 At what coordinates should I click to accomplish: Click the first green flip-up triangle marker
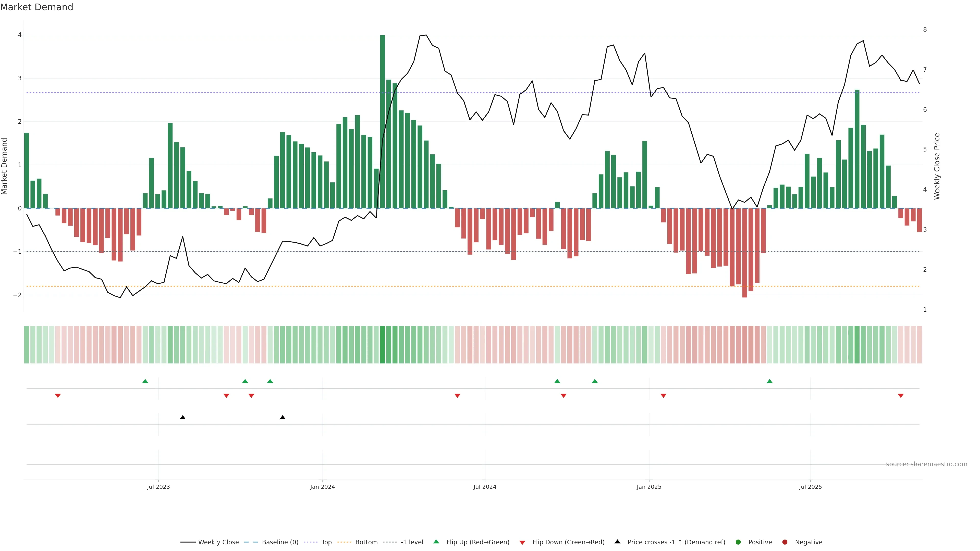tap(145, 381)
